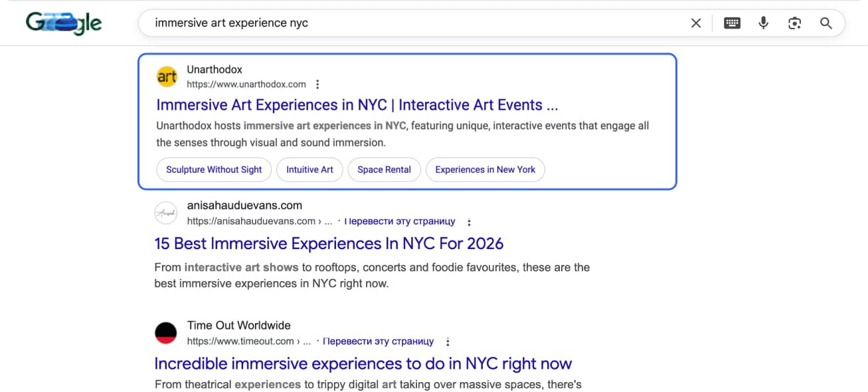Select the Intuitive Art sitelink chip
This screenshot has width=868, height=392.
(x=309, y=169)
